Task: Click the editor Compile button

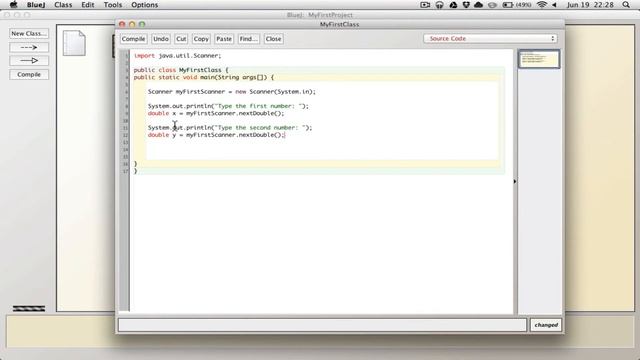Action: [133, 39]
